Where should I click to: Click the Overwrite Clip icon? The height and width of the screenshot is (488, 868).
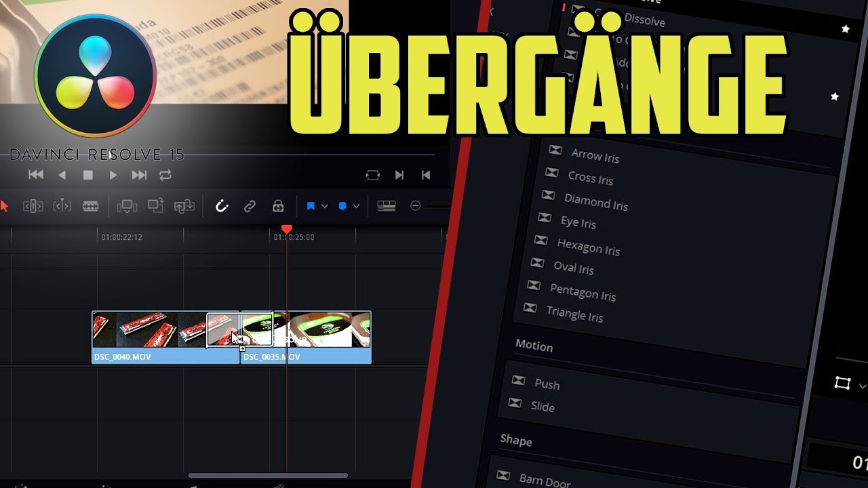click(x=155, y=206)
